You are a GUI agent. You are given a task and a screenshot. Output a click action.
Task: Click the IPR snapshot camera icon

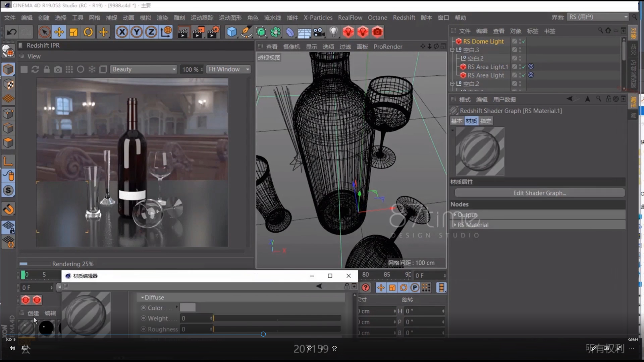[x=58, y=69]
